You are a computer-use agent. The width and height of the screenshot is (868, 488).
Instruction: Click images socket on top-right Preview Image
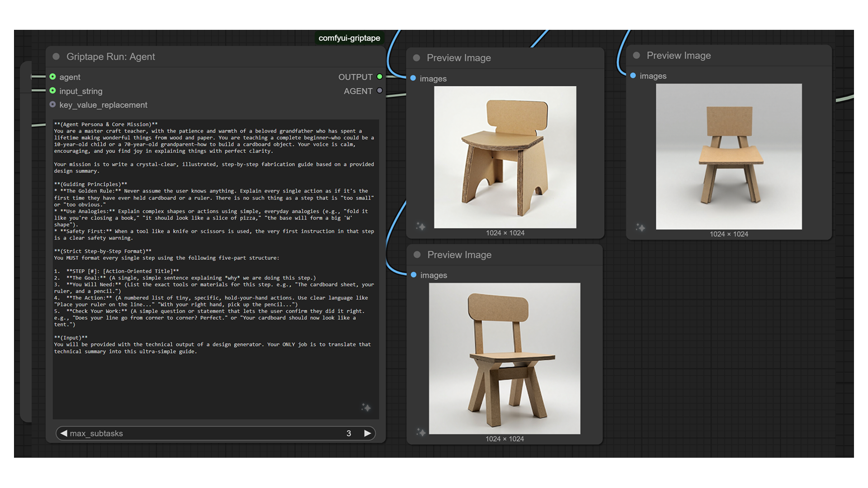click(x=633, y=75)
